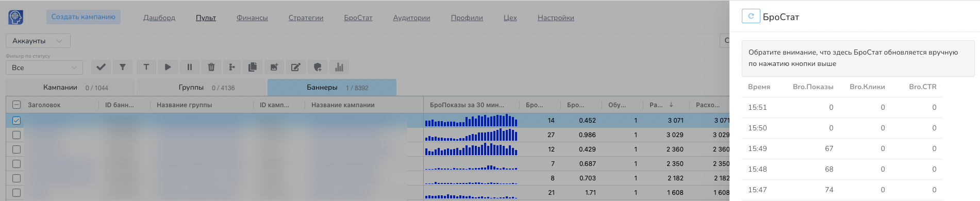Viewport: 980px width, 201px height.
Task: Click the 15:50 time row
Action: pos(842,128)
